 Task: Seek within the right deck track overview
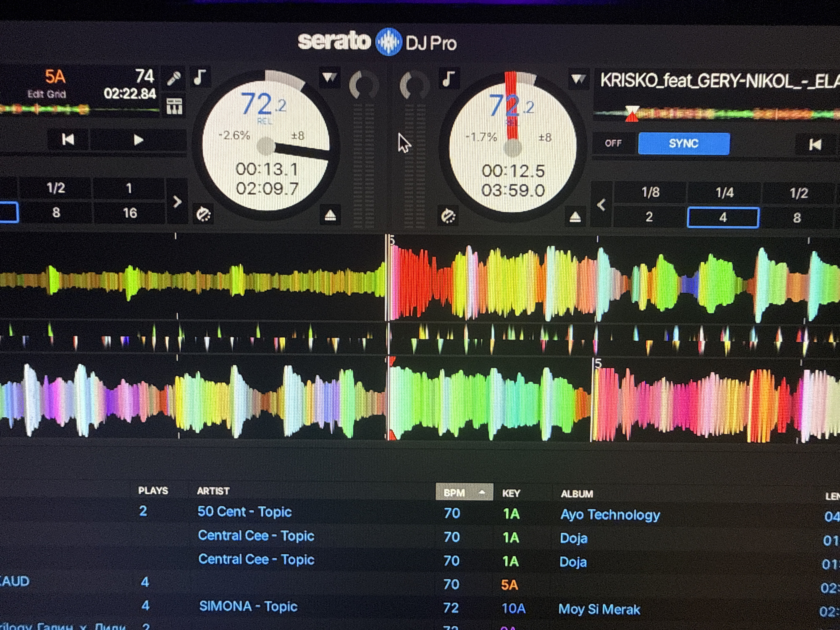click(x=716, y=113)
